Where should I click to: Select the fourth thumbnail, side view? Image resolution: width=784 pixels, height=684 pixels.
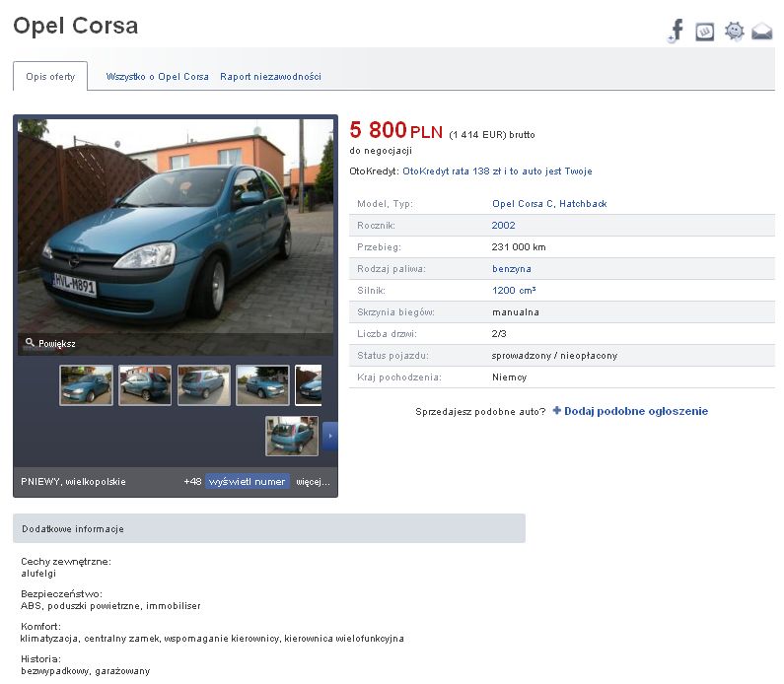(262, 385)
